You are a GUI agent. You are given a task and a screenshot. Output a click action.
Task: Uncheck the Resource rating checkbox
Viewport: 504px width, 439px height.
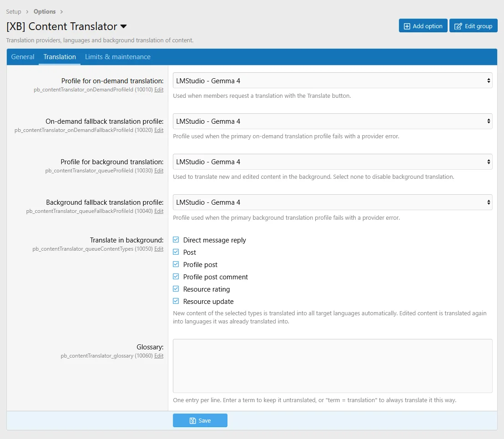[176, 289]
